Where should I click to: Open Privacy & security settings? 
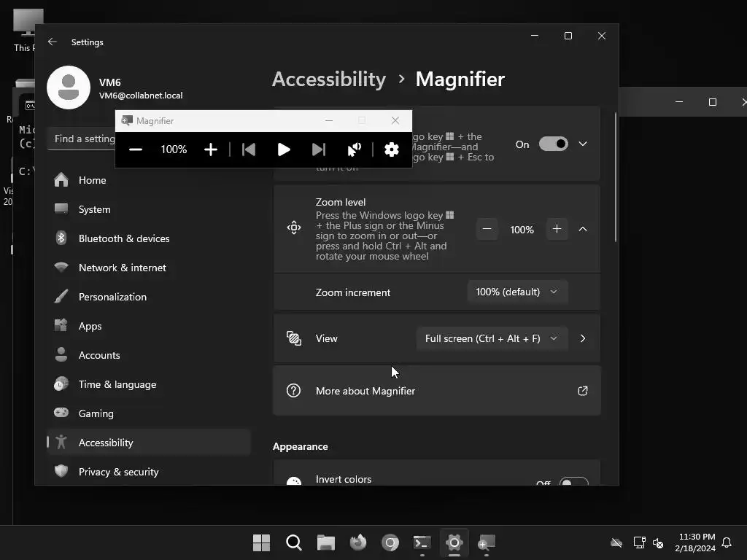(149, 472)
